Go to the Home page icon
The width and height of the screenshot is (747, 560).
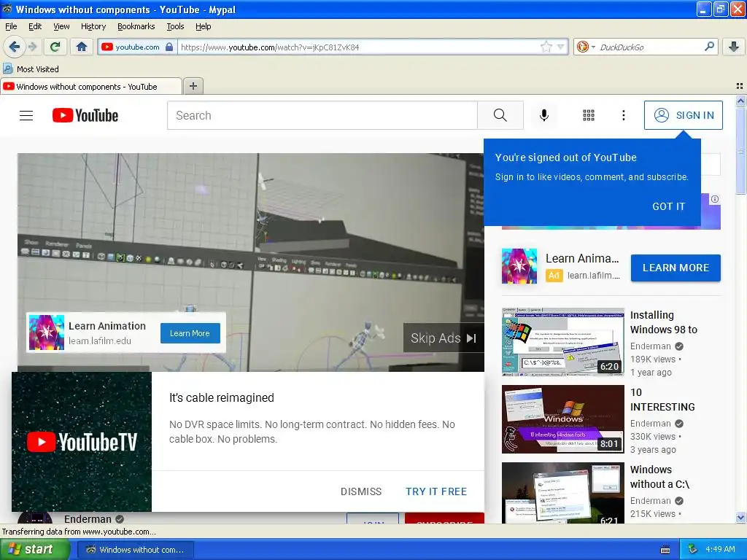82,47
